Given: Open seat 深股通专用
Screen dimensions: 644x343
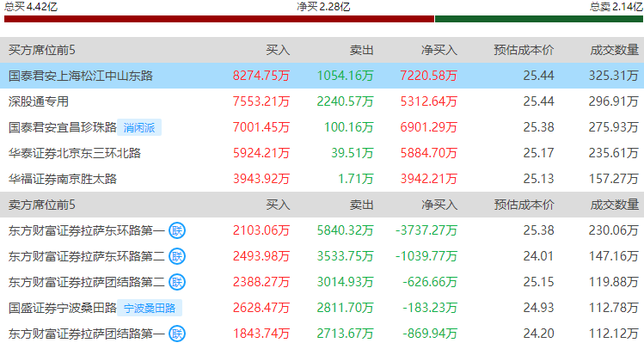Looking at the screenshot, I should point(39,101).
